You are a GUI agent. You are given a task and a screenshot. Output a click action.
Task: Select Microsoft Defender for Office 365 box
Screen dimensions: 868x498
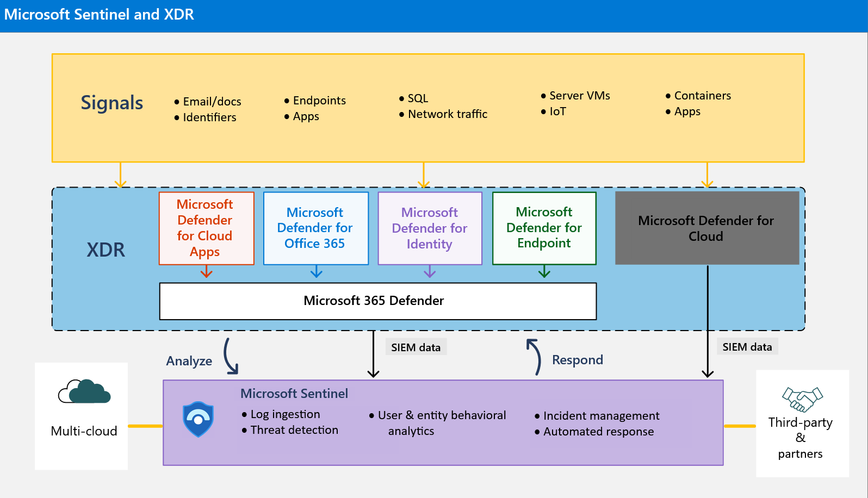pos(316,228)
